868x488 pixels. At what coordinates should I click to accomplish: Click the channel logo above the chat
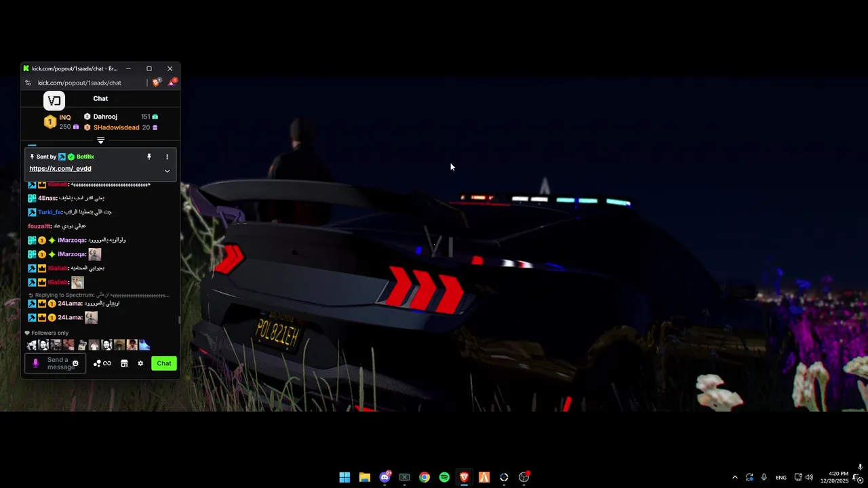(54, 101)
